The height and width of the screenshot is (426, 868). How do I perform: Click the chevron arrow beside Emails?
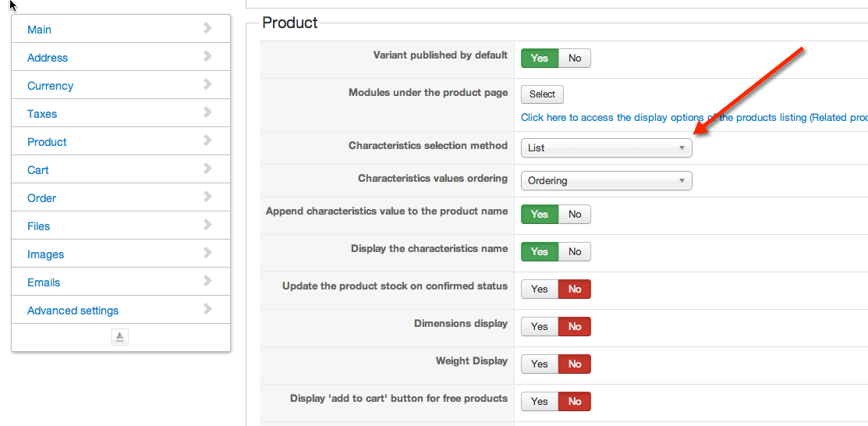pyautogui.click(x=207, y=281)
